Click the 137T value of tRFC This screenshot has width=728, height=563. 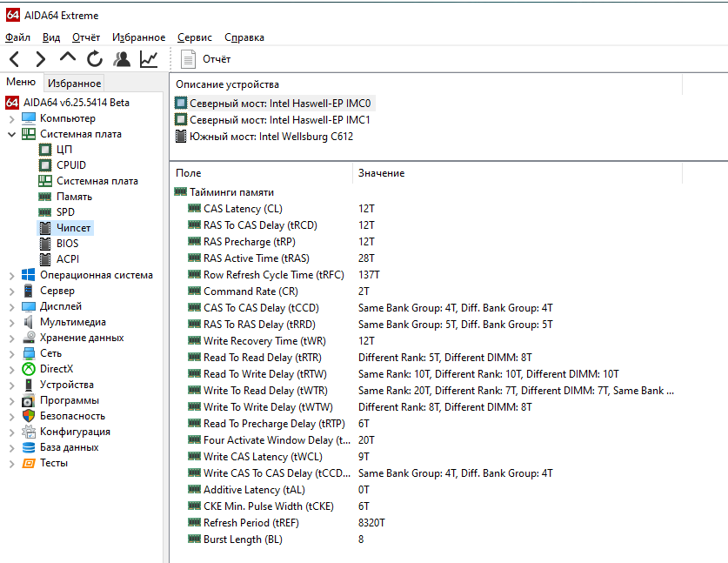coord(369,274)
